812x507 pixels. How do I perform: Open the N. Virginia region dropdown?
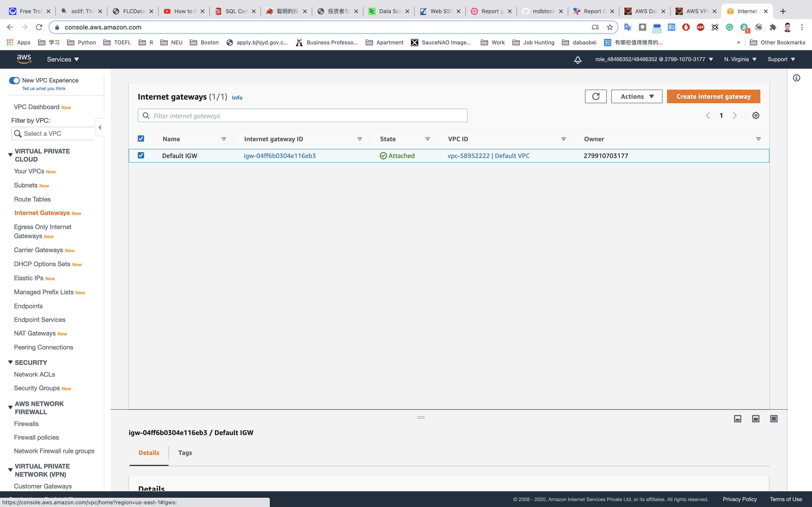coord(740,59)
